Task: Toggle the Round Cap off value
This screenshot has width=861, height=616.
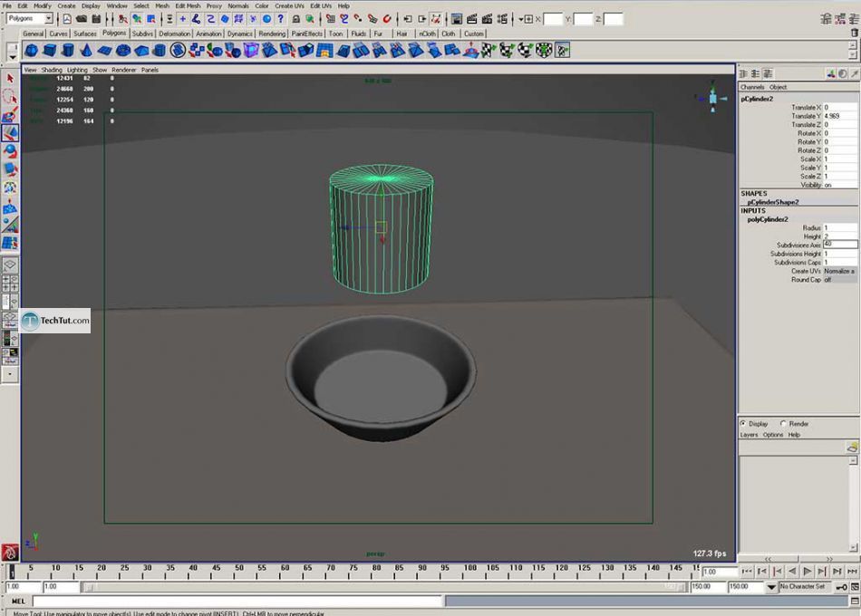Action: [x=840, y=279]
